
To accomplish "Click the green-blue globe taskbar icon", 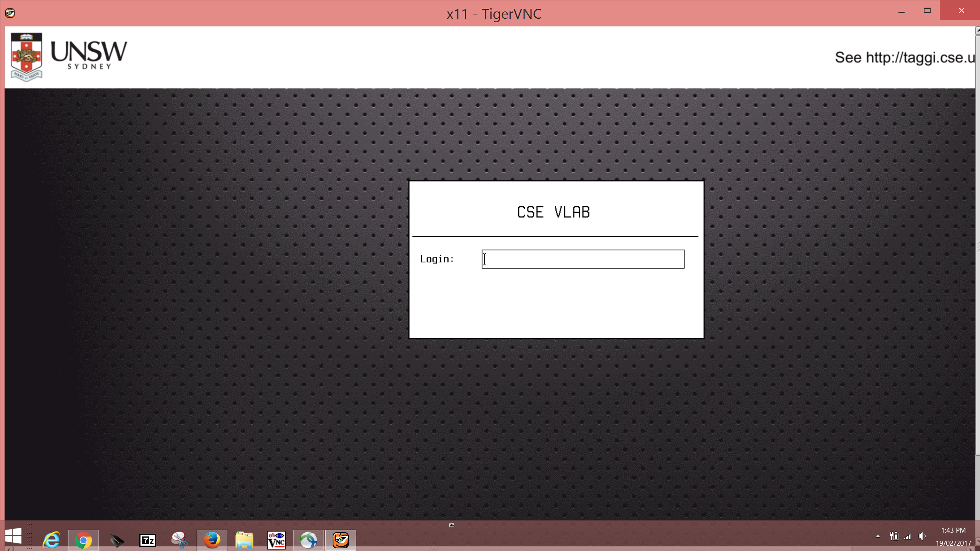I will coord(309,540).
